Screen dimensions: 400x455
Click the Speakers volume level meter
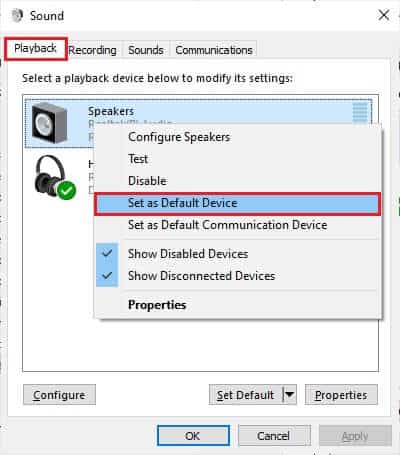pyautogui.click(x=360, y=113)
